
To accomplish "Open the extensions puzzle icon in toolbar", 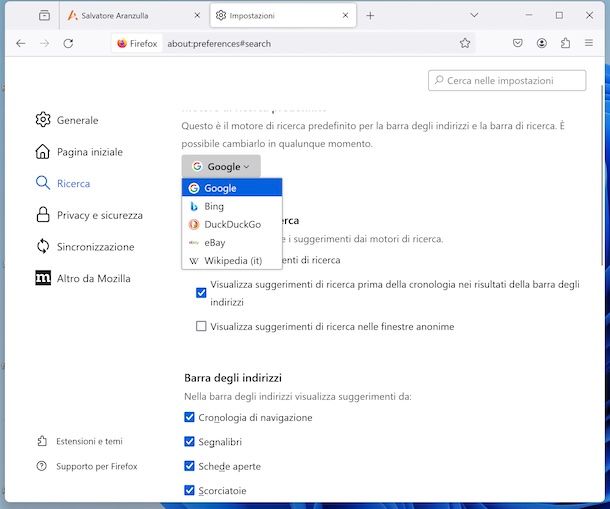I will [x=565, y=43].
